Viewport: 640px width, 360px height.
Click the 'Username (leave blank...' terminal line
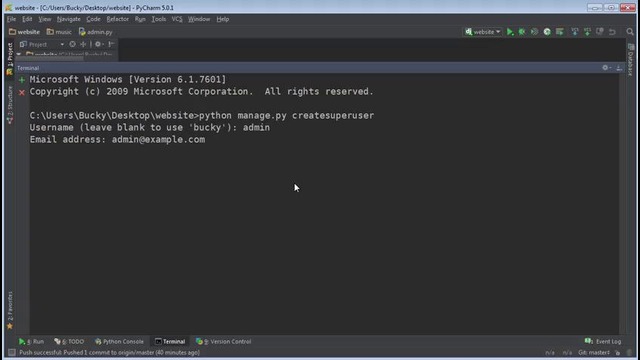pyautogui.click(x=149, y=128)
